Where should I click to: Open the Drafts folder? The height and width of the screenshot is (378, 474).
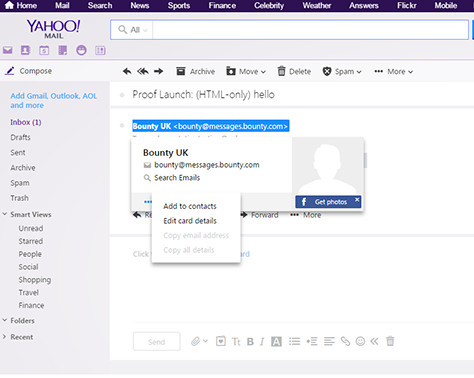point(20,137)
